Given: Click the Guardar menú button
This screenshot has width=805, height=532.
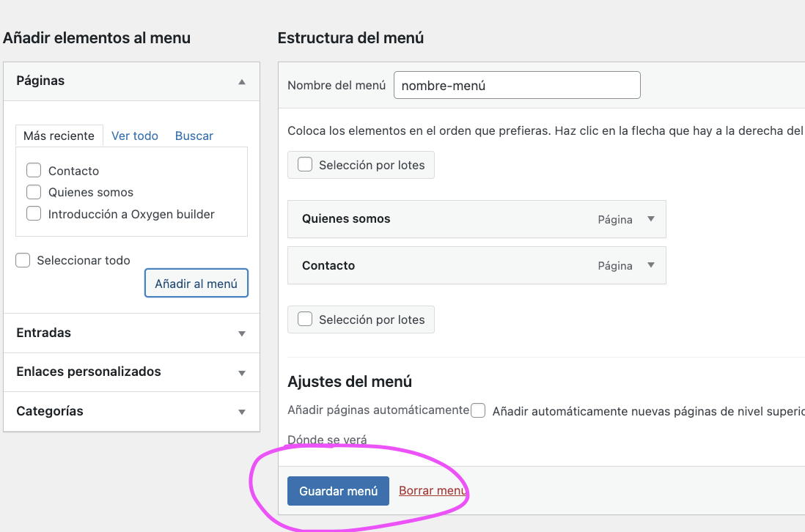Looking at the screenshot, I should 338,491.
